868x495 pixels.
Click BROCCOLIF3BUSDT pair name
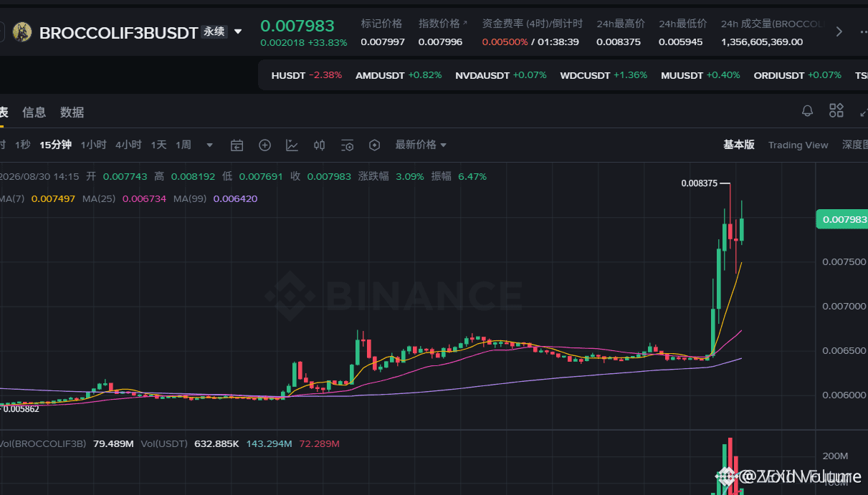pyautogui.click(x=118, y=33)
